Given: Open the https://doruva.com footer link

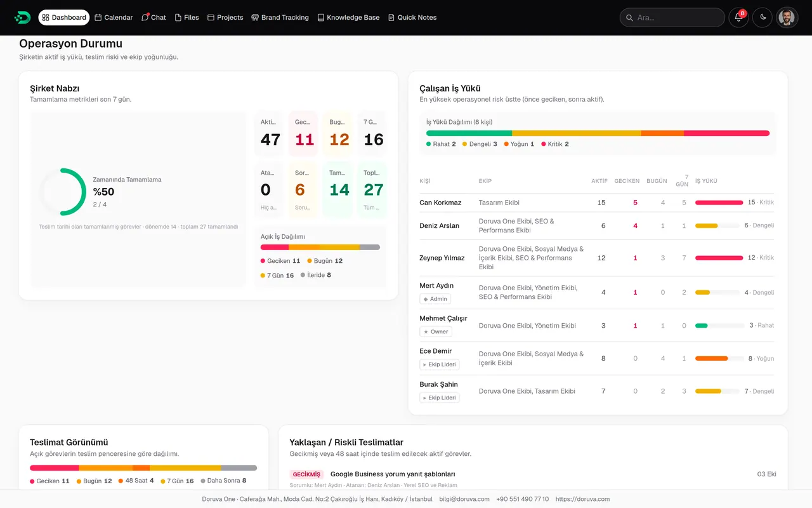Looking at the screenshot, I should click(x=582, y=499).
